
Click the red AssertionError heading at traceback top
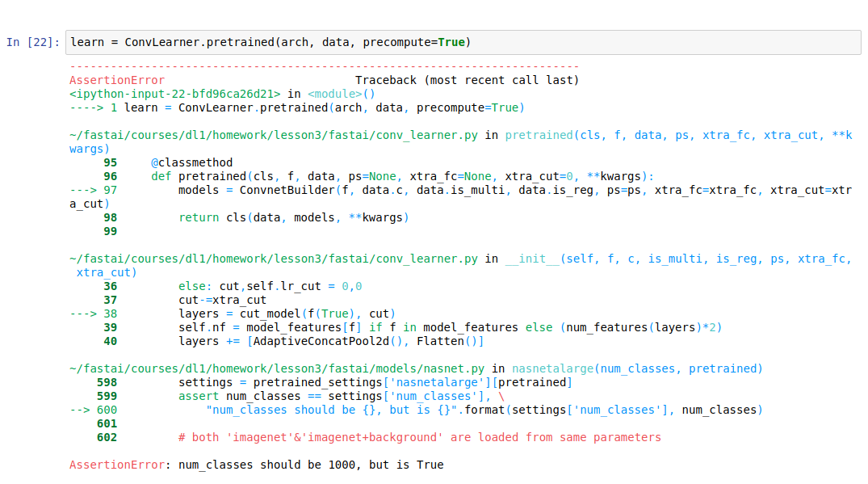[117, 80]
